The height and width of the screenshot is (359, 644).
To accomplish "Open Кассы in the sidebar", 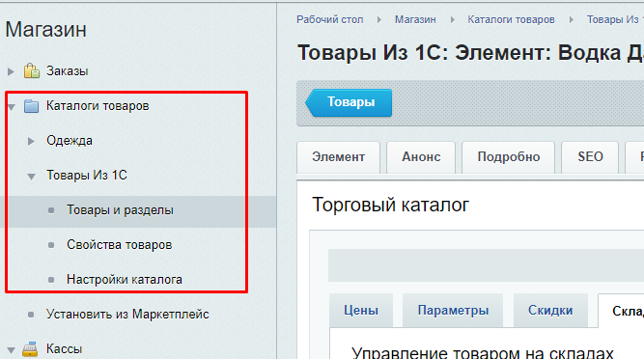I will pos(64,348).
